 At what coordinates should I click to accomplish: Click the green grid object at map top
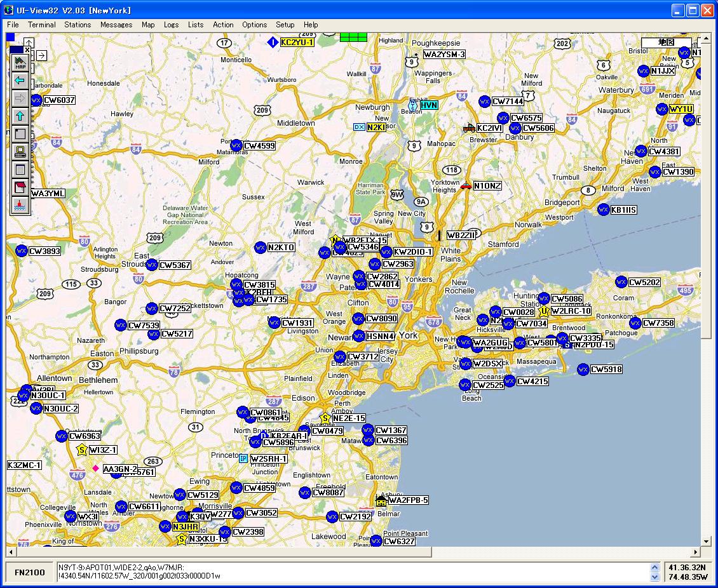(353, 37)
